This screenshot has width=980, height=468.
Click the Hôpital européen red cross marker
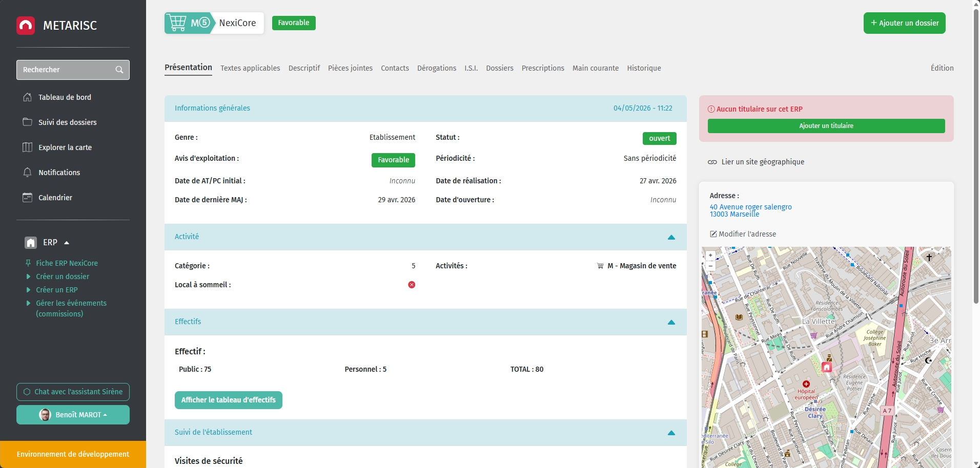(806, 384)
